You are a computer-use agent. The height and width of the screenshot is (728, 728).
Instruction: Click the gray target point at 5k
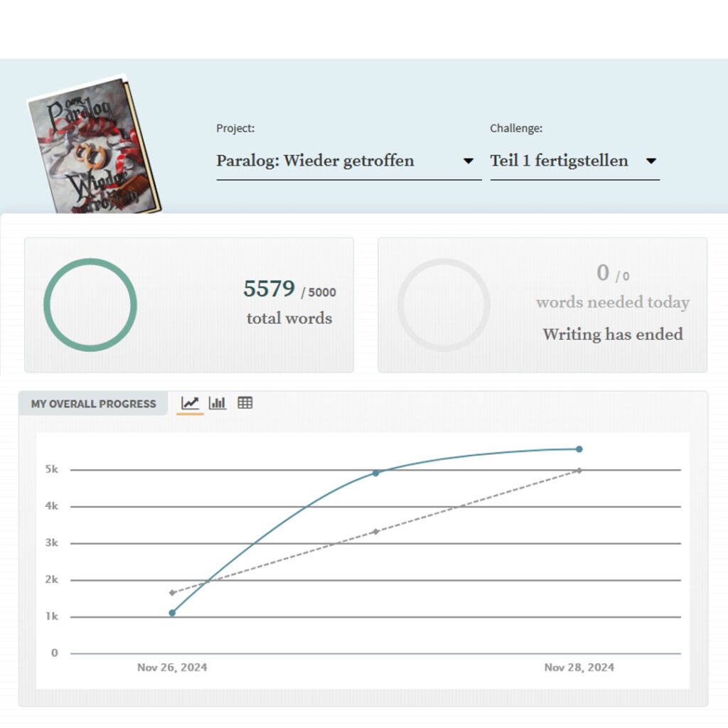(579, 471)
